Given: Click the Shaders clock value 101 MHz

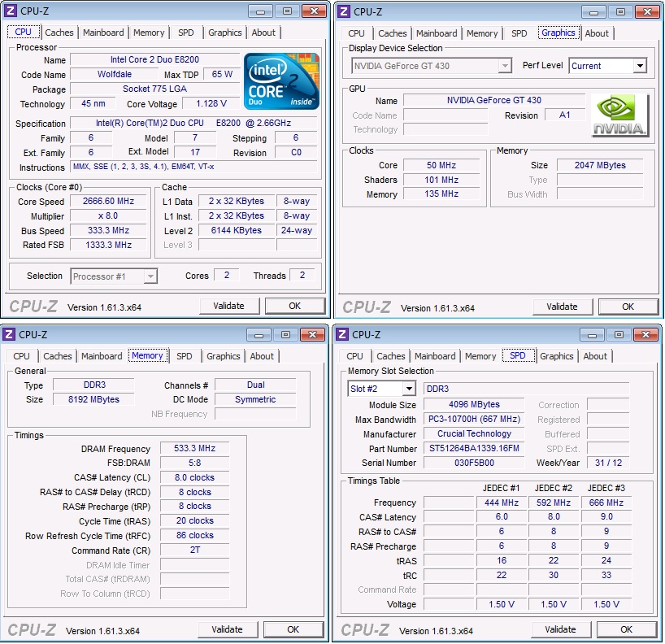Looking at the screenshot, I should (x=441, y=180).
